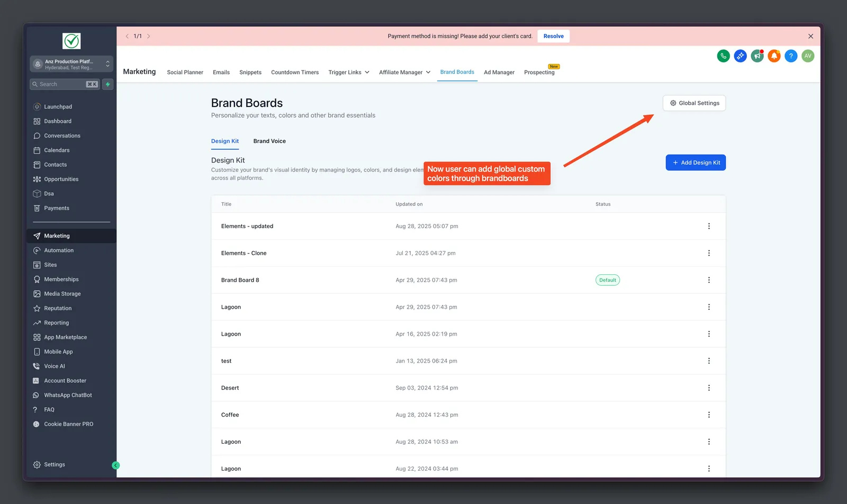Select the Brand Boards tab
The height and width of the screenshot is (504, 847).
click(x=457, y=72)
